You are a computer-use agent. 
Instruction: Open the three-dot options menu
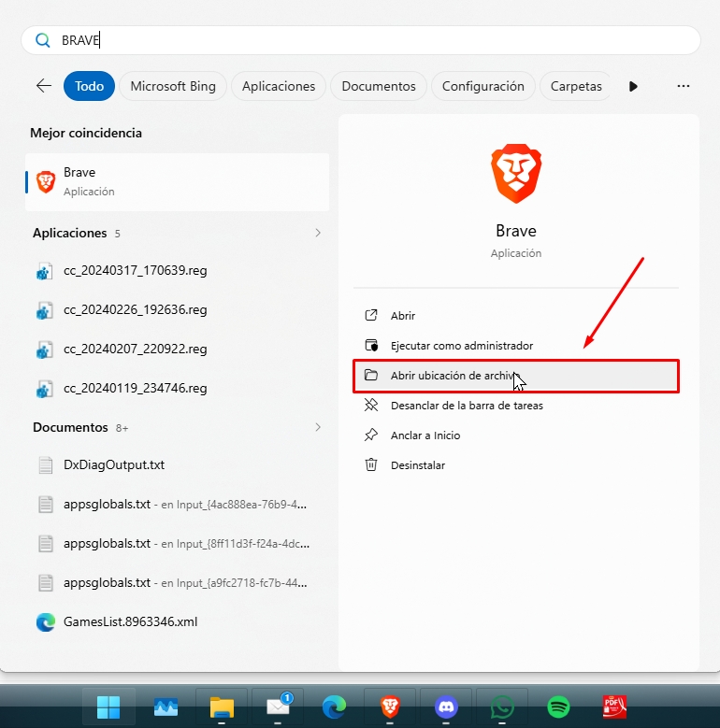684,86
